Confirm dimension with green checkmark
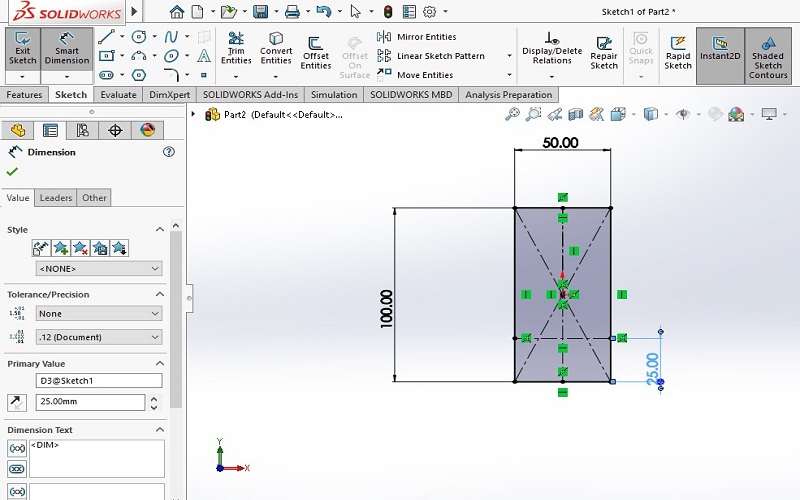 [x=12, y=171]
